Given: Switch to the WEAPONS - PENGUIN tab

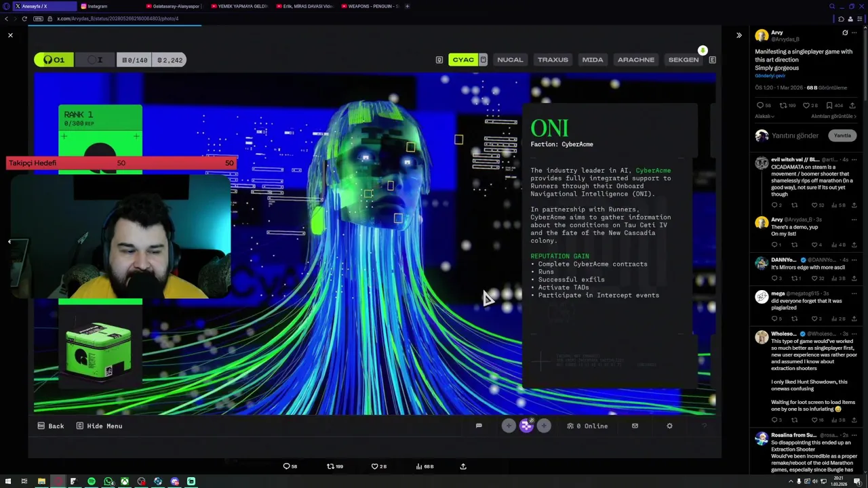Looking at the screenshot, I should [370, 6].
